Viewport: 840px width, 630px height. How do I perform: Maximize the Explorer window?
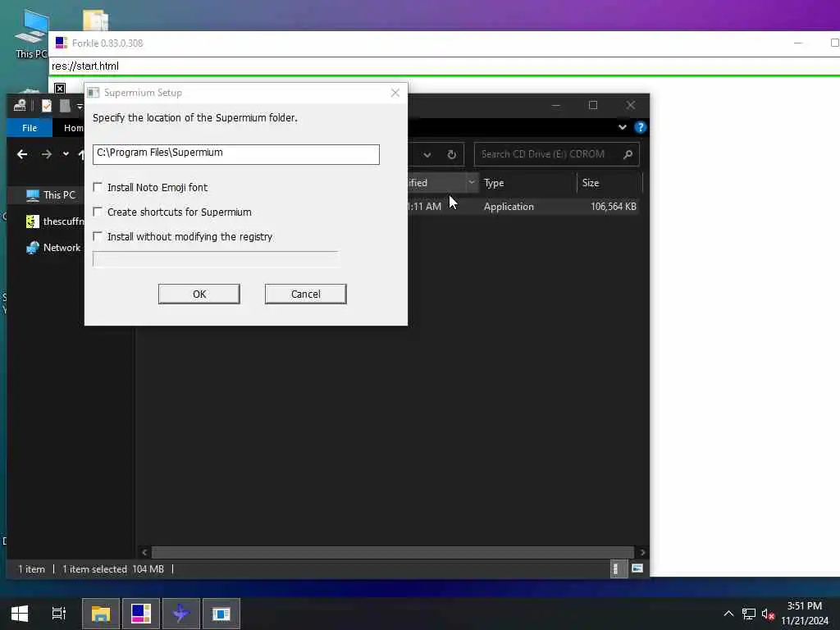(x=592, y=105)
